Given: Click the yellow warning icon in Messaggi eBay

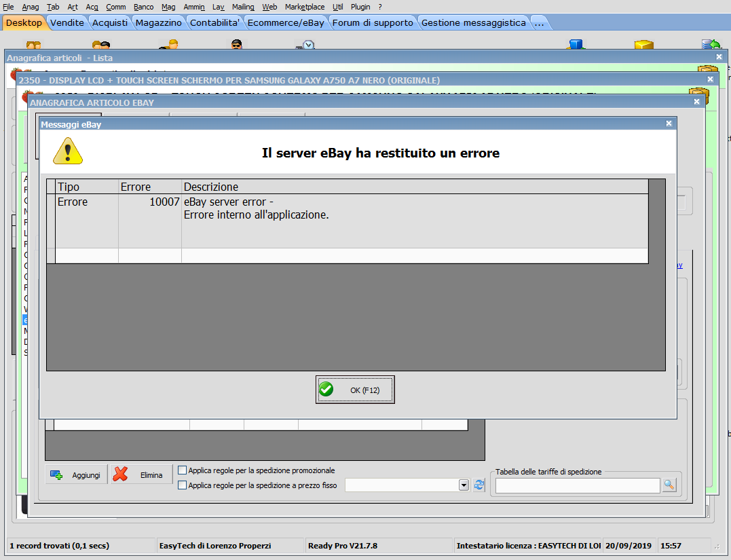Looking at the screenshot, I should (x=68, y=151).
